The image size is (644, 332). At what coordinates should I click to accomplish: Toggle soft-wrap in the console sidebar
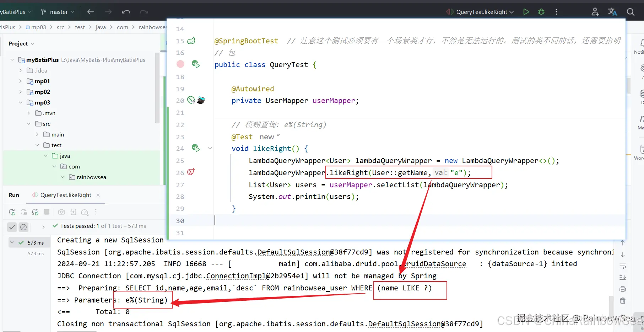(623, 266)
